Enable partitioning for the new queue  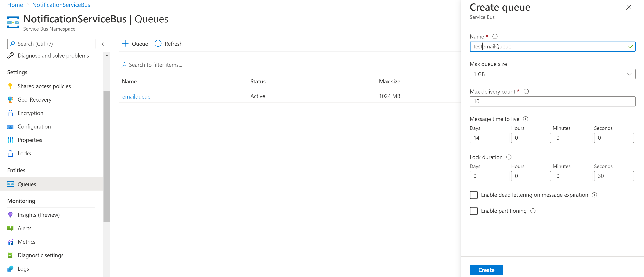click(474, 211)
